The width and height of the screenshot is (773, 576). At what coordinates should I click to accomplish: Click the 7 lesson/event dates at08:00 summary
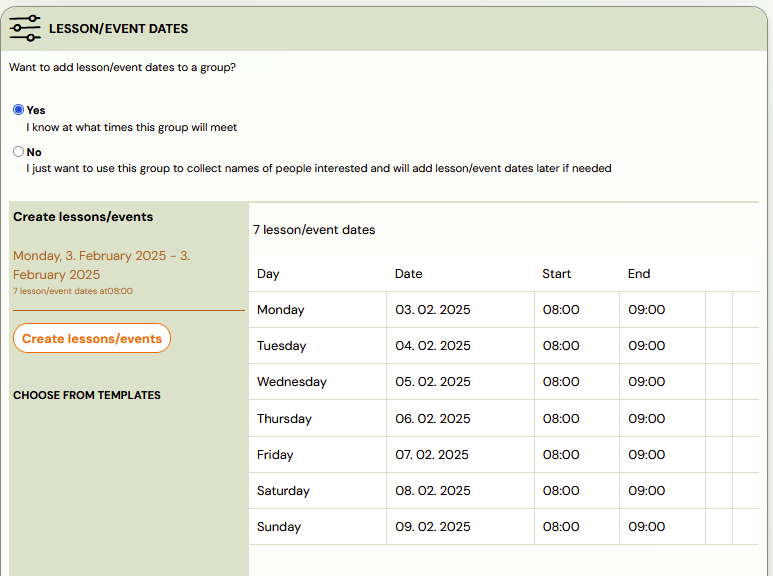pyautogui.click(x=72, y=291)
